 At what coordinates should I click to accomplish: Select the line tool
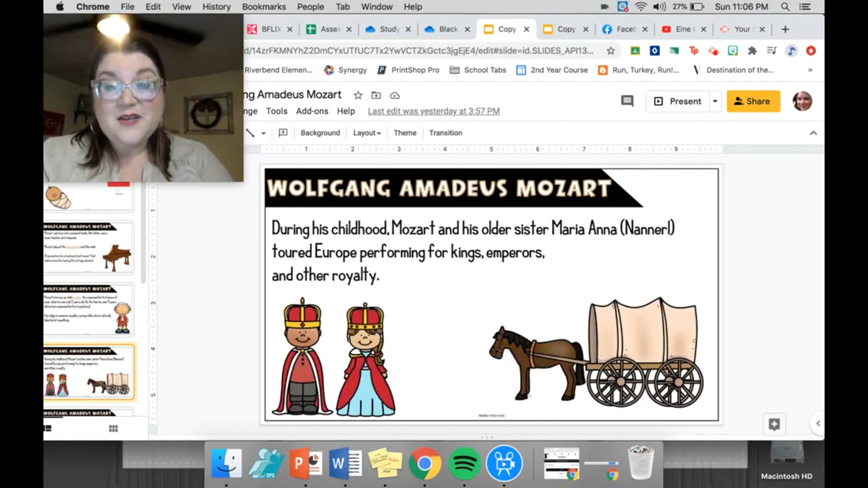(x=250, y=133)
